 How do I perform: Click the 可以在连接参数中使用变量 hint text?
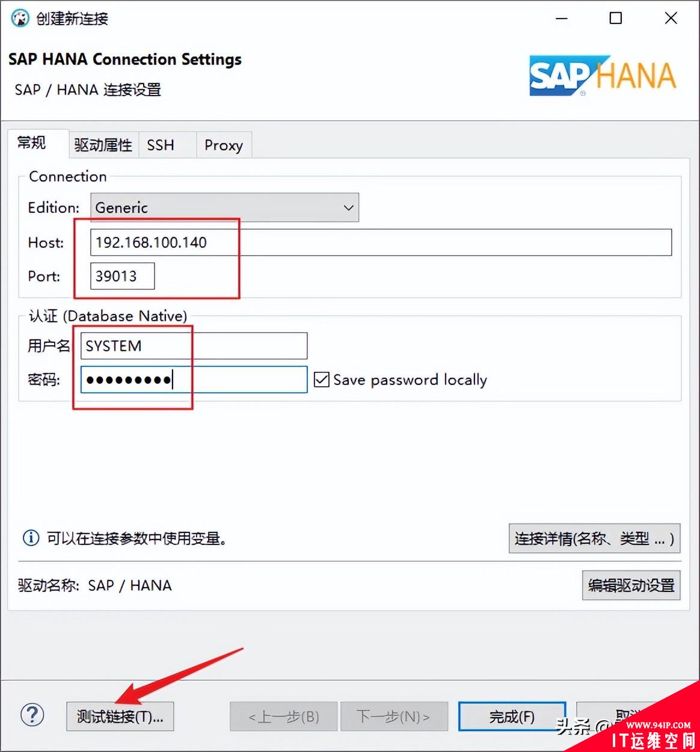[137, 538]
